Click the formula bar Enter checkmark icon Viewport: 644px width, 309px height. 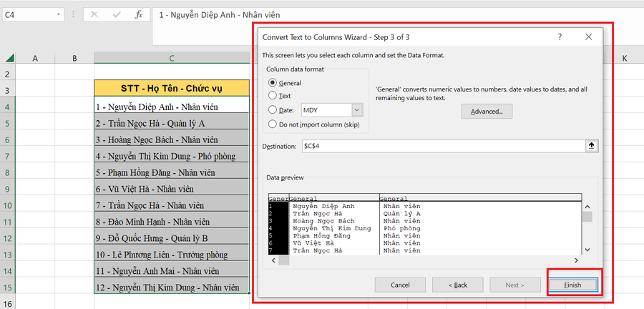[x=117, y=15]
